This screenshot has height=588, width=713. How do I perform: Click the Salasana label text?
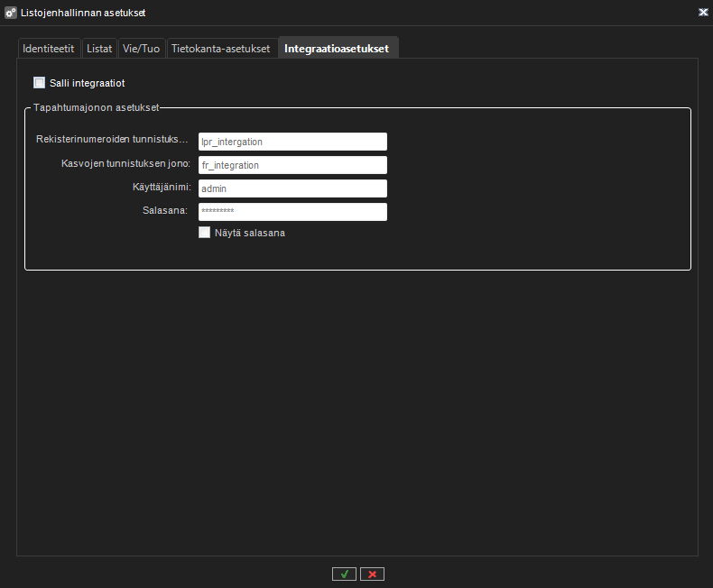coord(166,210)
